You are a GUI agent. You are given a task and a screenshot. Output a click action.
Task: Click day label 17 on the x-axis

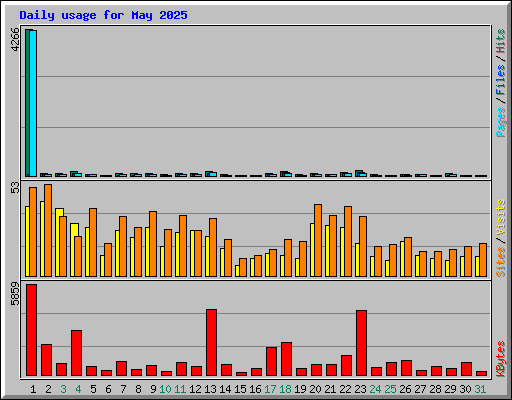click(x=270, y=389)
